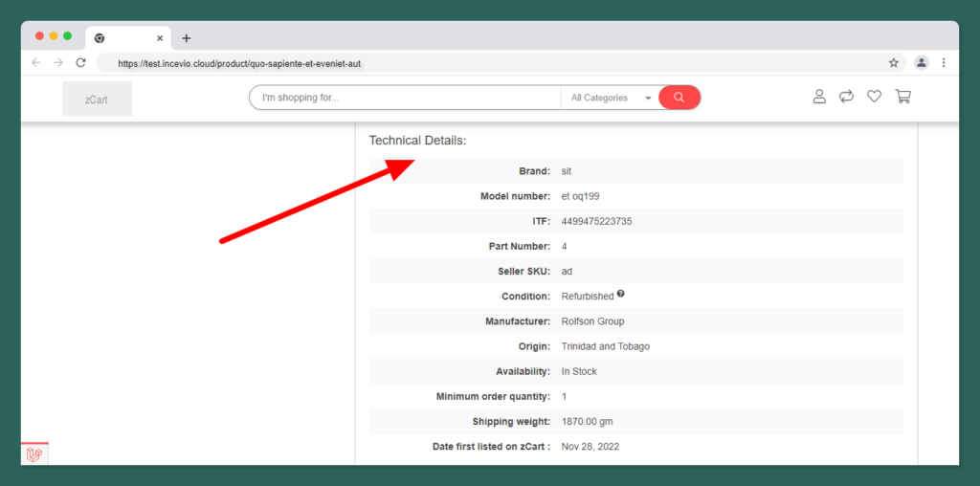Go back to previous page
980x486 pixels.
pos(36,63)
